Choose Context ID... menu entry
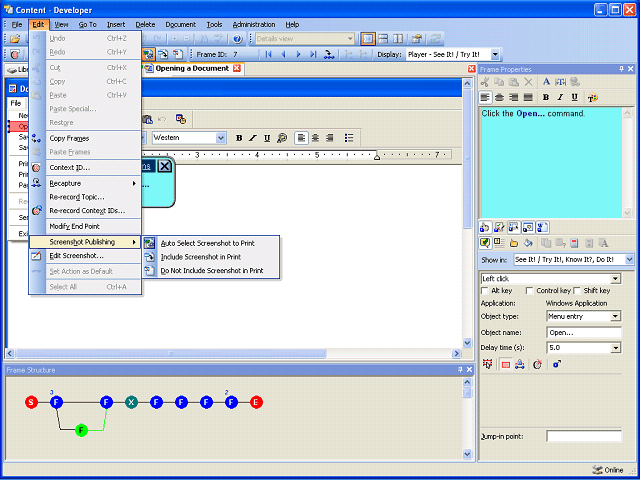The image size is (640, 480). [x=85, y=168]
